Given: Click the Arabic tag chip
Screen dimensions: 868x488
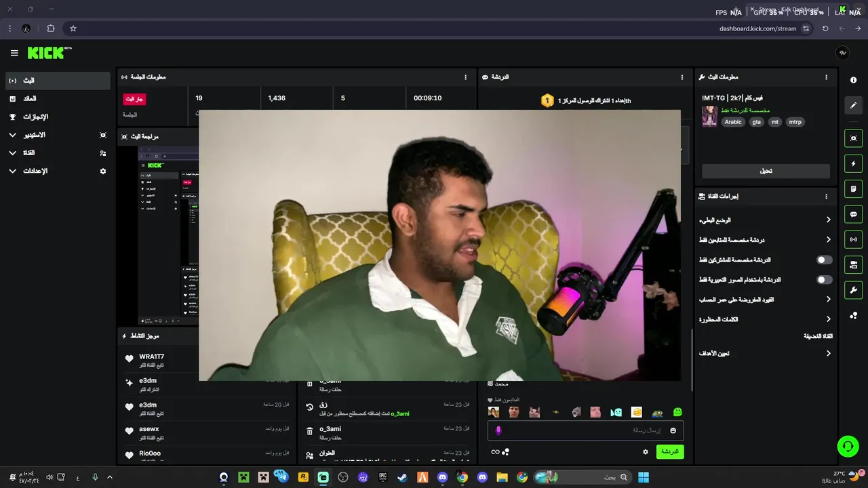Looking at the screenshot, I should [733, 122].
